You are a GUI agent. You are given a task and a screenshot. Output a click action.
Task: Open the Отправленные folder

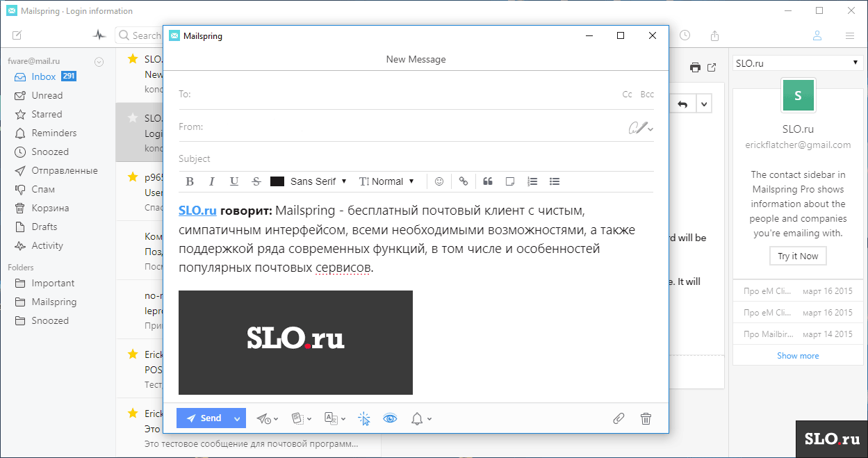coord(65,170)
